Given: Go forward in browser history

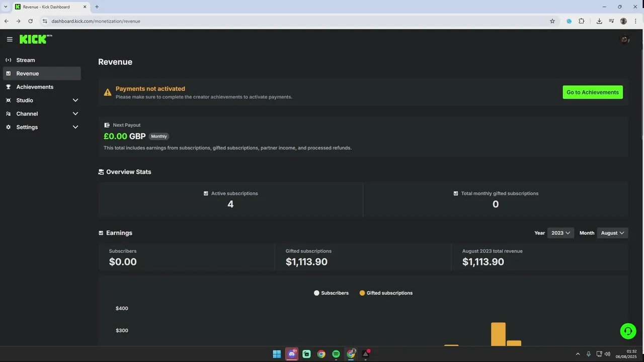Looking at the screenshot, I should click(19, 21).
